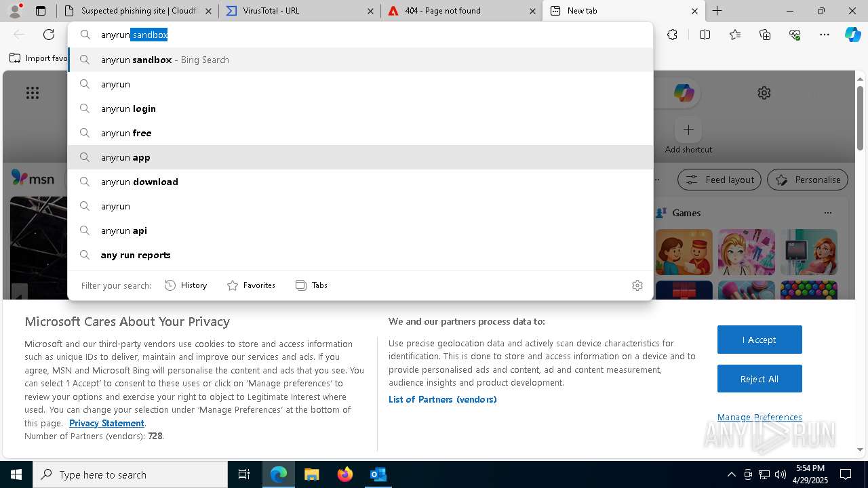Click the Personalise button
868x488 pixels.
[x=808, y=180]
